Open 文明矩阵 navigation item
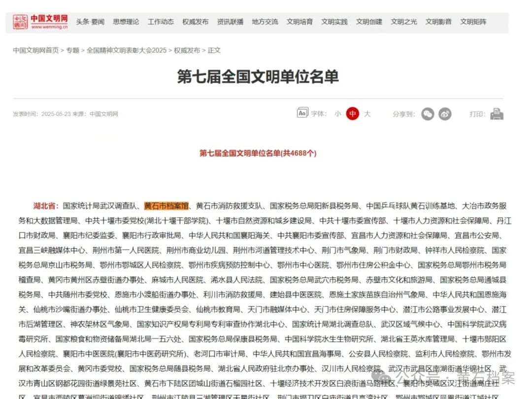The image size is (532, 399). (473, 22)
